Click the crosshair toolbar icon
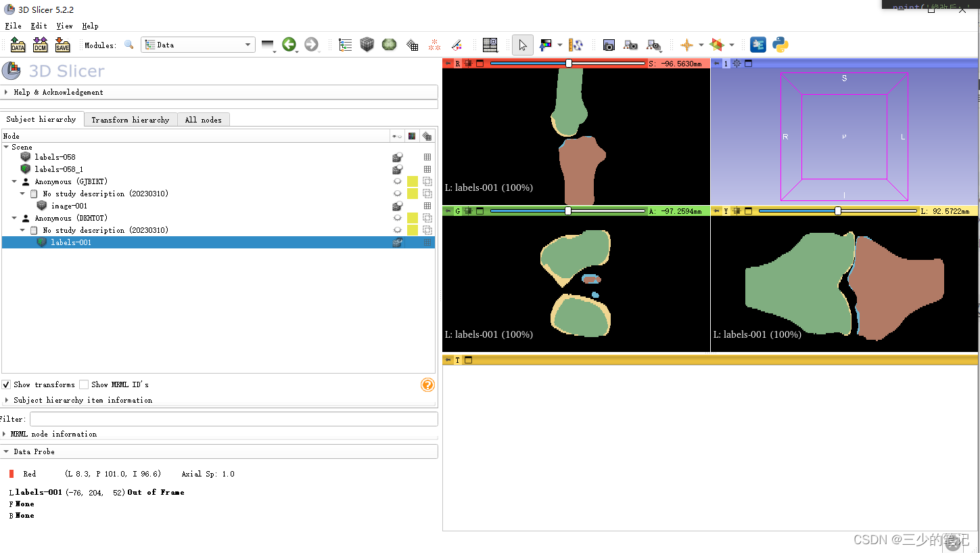 [x=686, y=45]
